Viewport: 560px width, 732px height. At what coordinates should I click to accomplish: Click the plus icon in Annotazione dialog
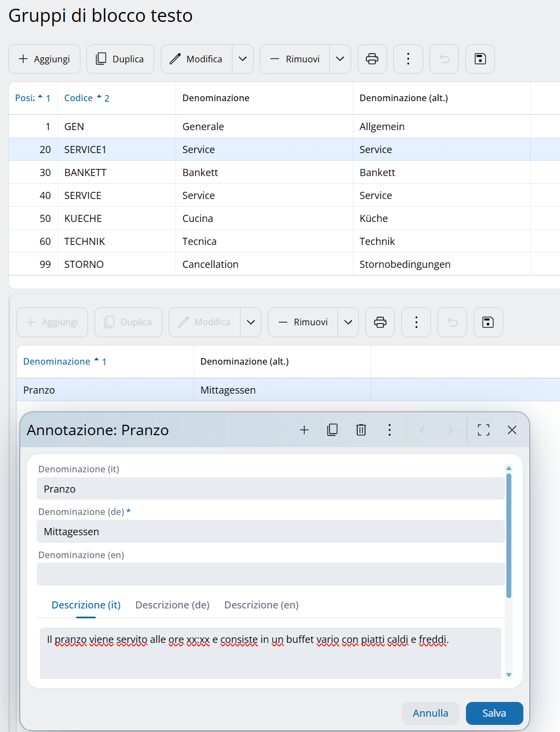304,430
